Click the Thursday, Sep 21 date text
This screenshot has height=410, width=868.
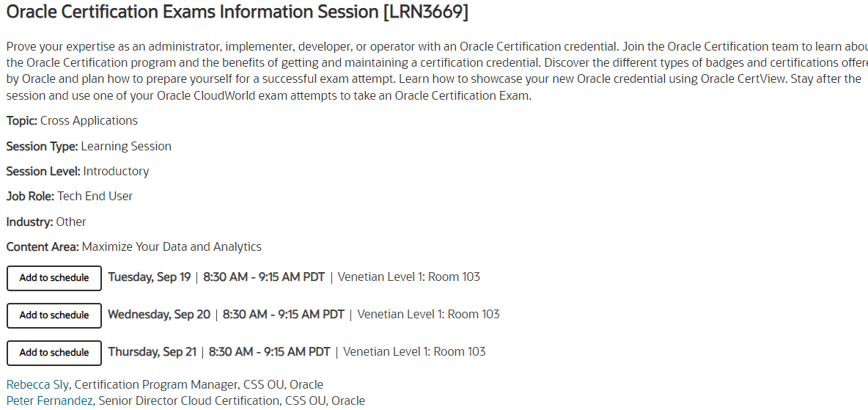(152, 351)
